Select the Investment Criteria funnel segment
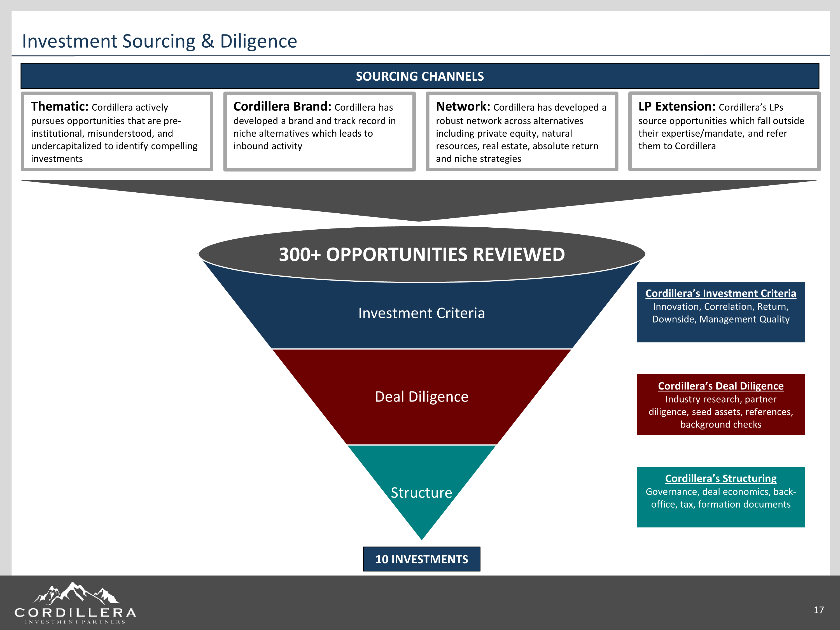Screen dimensions: 840x630 point(421,313)
